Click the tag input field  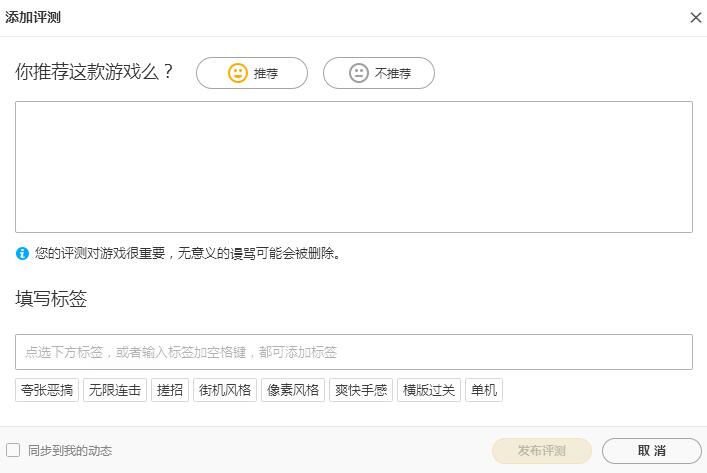[353, 352]
